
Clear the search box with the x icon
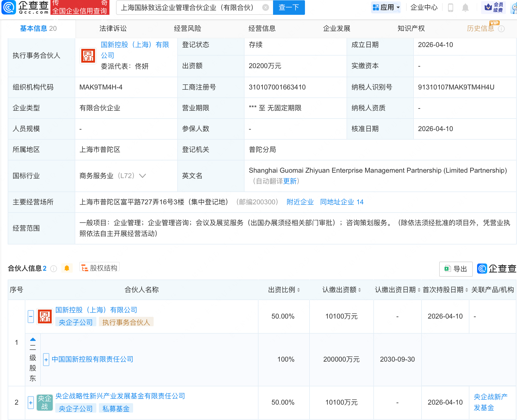[266, 8]
